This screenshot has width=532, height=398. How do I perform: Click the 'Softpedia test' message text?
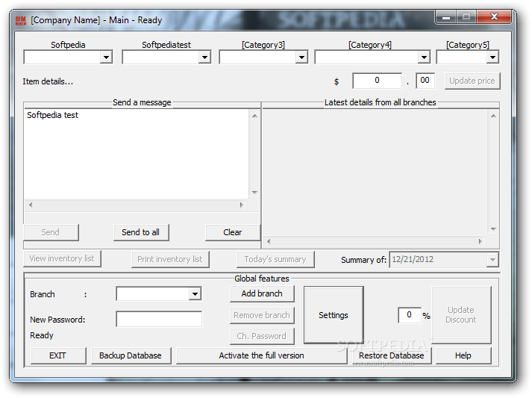pos(52,116)
